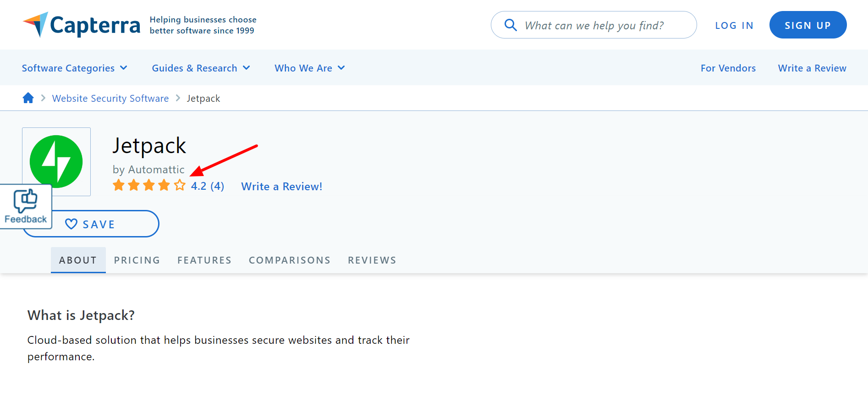Screen dimensions: 868x413
Task: Switch to the COMPARISONS tab
Action: click(290, 260)
